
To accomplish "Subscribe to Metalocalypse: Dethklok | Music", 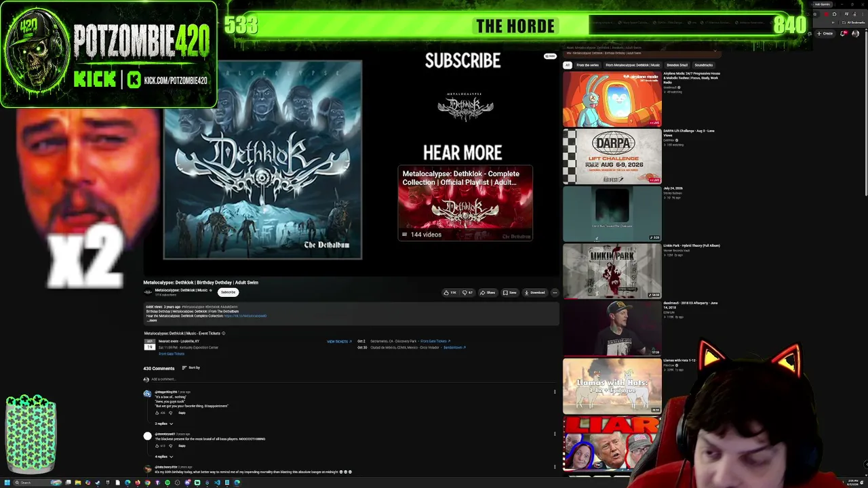I will [228, 292].
